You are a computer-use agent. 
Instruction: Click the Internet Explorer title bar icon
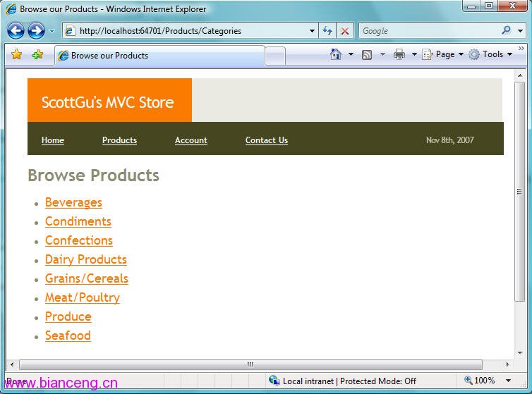pyautogui.click(x=11, y=9)
